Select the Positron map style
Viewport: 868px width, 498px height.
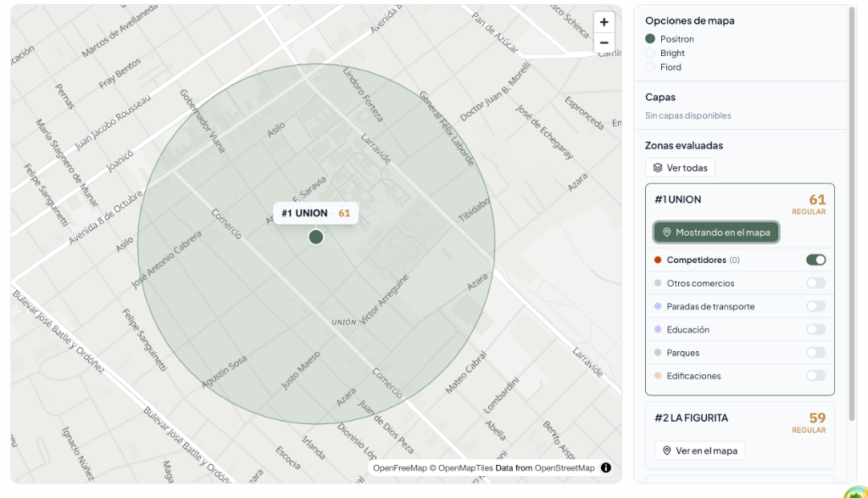point(650,39)
